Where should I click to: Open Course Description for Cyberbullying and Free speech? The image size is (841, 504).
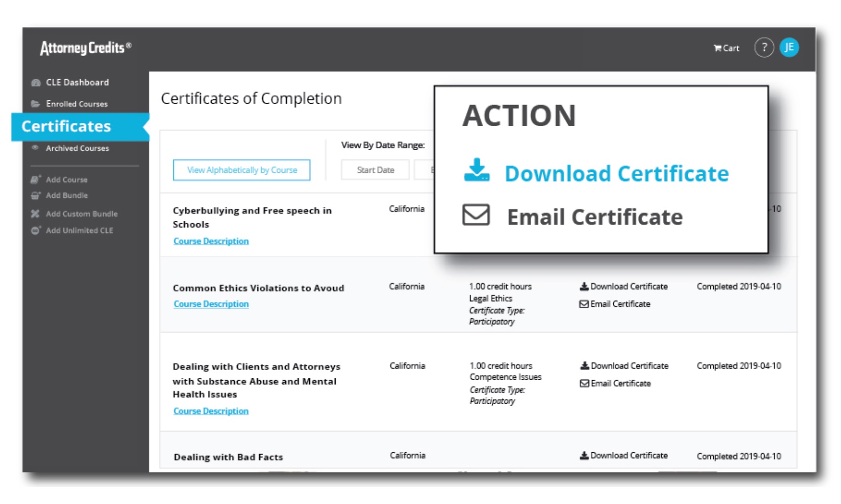[x=211, y=241]
